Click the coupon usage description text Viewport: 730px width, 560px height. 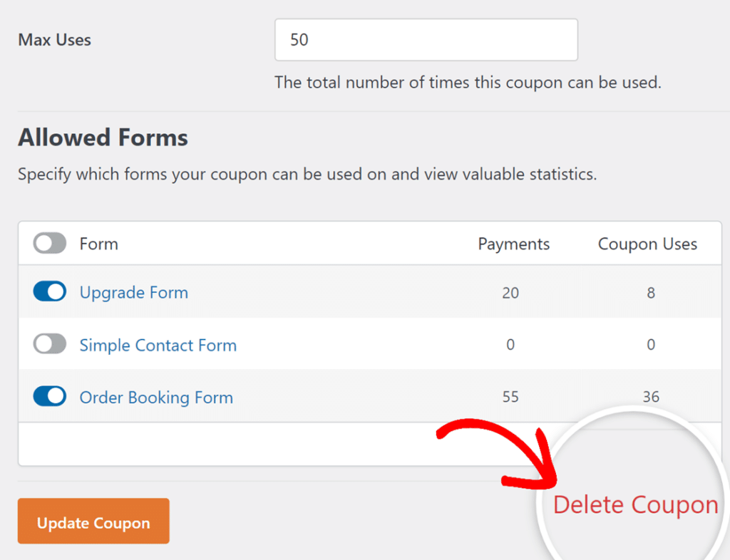468,82
